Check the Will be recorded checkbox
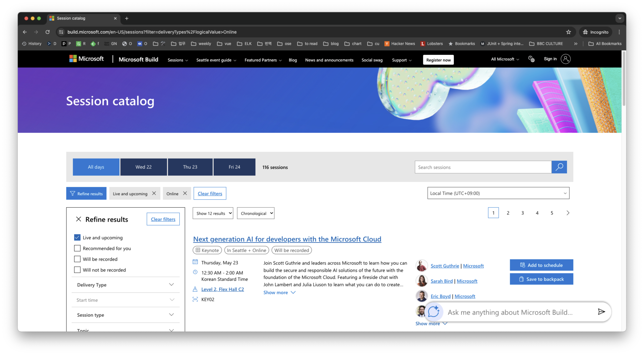Viewport: 644px width, 355px height. (x=77, y=259)
